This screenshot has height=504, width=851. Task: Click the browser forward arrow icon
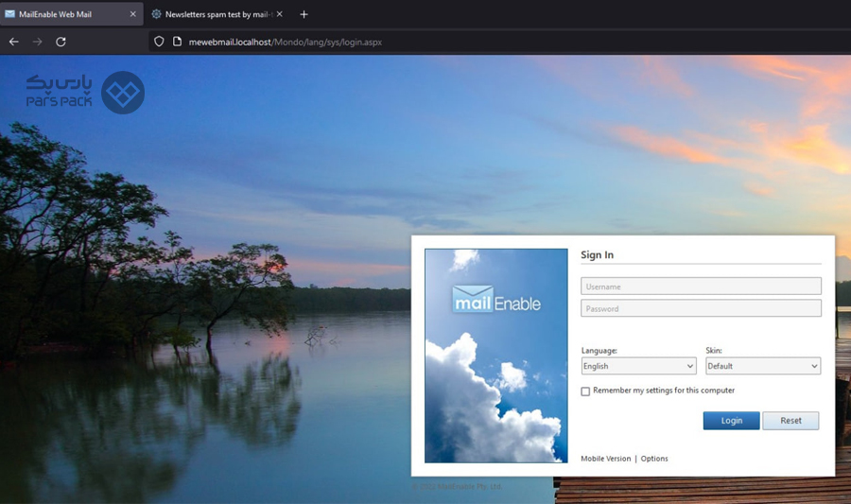pyautogui.click(x=38, y=42)
